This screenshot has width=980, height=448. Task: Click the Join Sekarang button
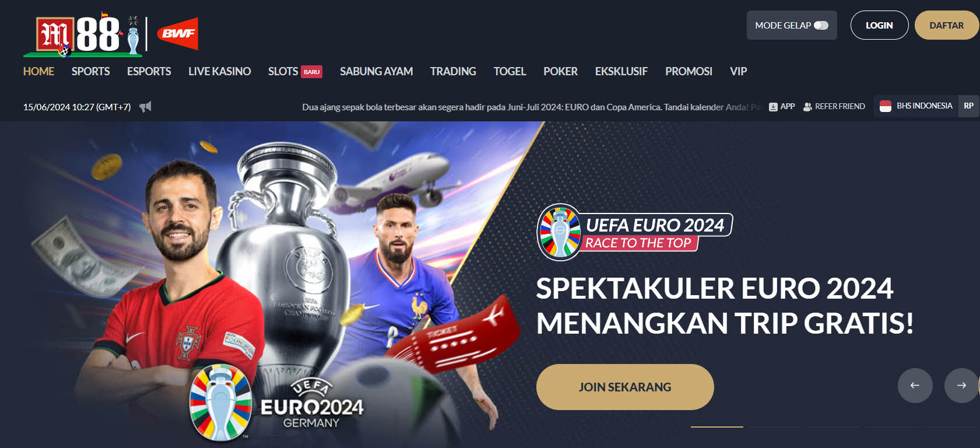pos(625,387)
